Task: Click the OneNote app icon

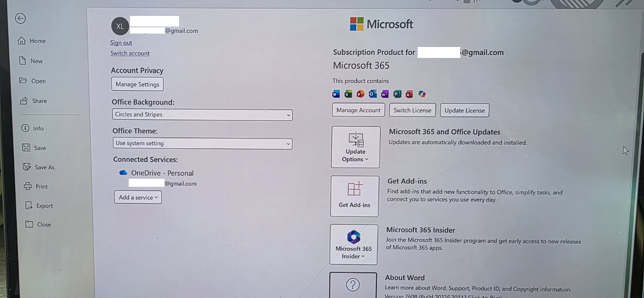Action: [384, 94]
